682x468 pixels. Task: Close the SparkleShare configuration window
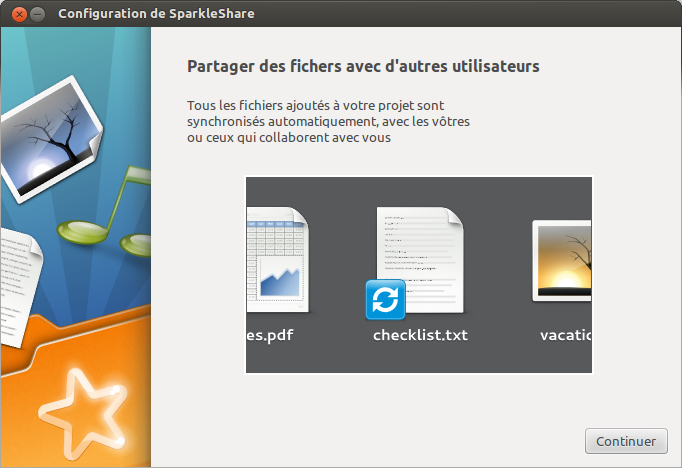[x=16, y=14]
